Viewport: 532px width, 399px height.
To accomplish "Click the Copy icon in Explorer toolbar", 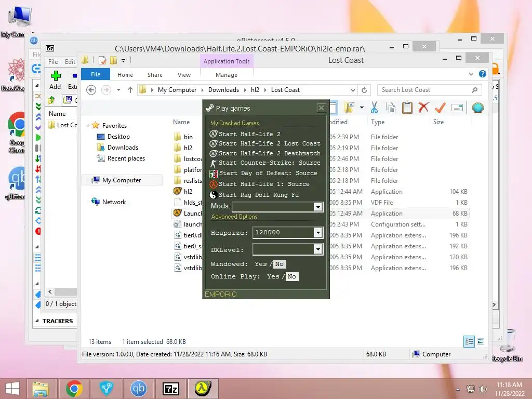I will coord(391,108).
